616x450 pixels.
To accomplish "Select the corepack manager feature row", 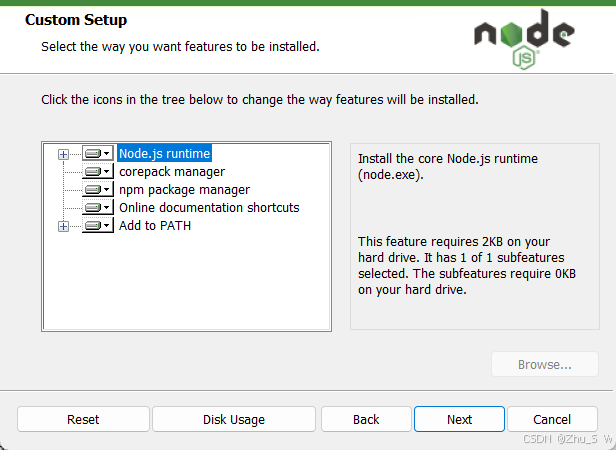I will point(172,172).
